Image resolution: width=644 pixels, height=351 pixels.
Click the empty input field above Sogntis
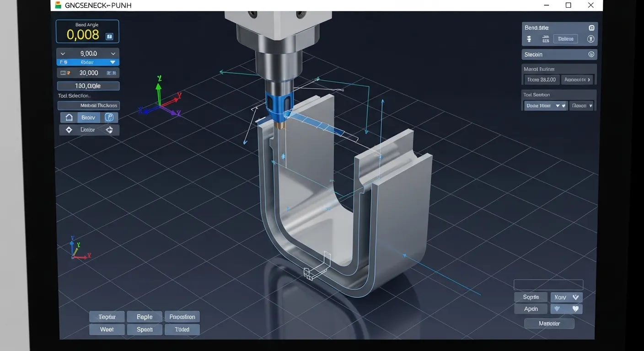(548, 284)
